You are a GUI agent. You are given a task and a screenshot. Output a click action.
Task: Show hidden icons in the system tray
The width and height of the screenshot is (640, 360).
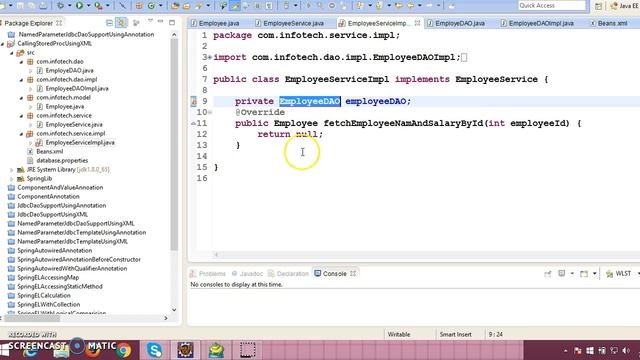pyautogui.click(x=565, y=351)
